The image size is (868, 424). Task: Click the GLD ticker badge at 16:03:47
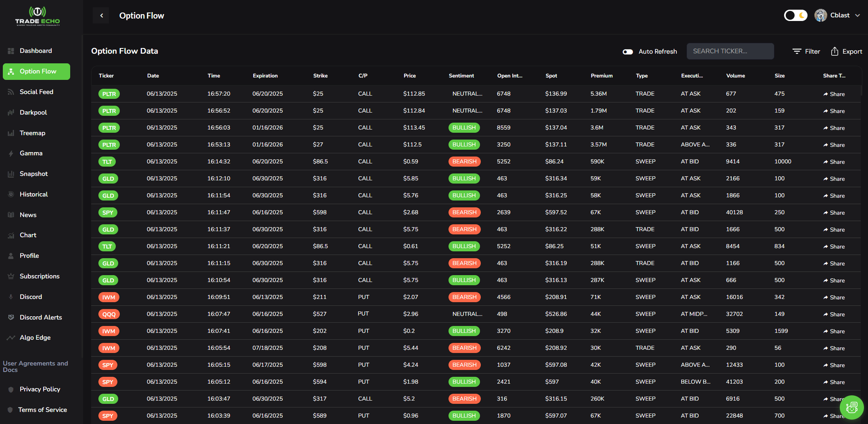point(108,399)
